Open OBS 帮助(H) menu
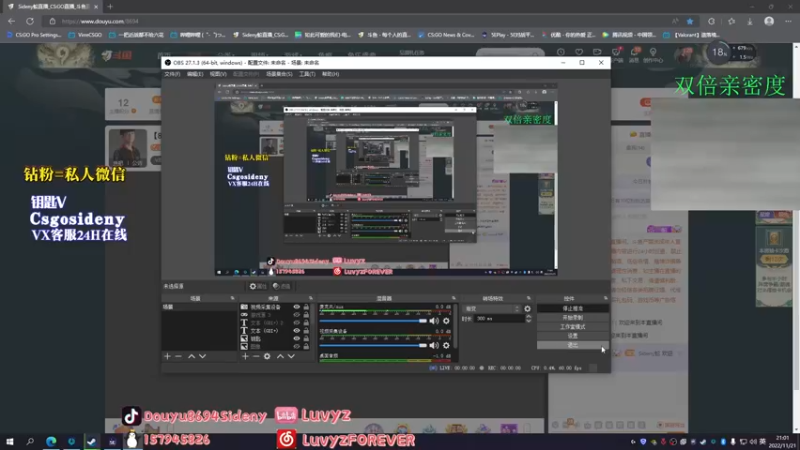The image size is (800, 450). 331,74
